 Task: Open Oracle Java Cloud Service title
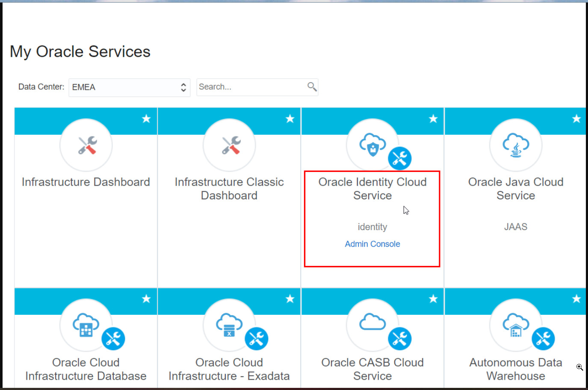click(516, 189)
